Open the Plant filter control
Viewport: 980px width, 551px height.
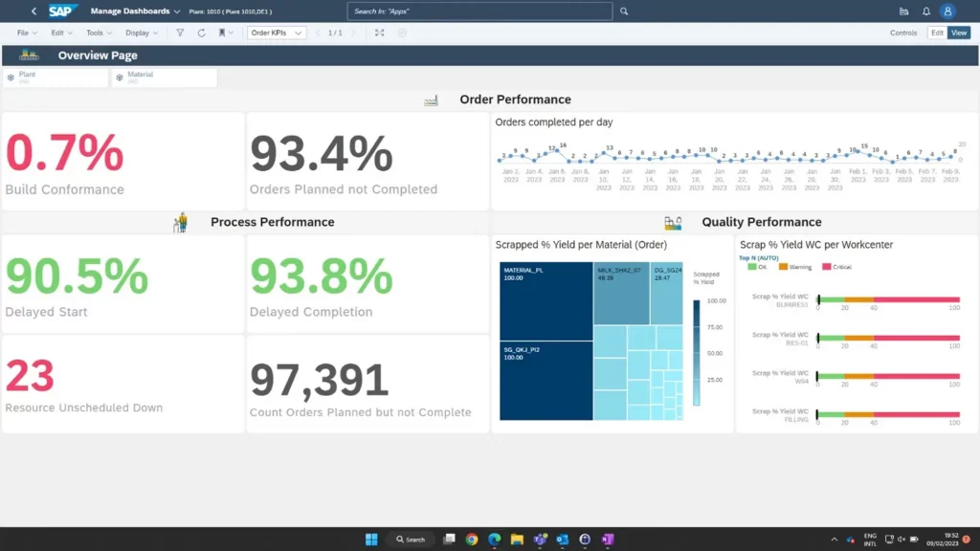(x=56, y=77)
